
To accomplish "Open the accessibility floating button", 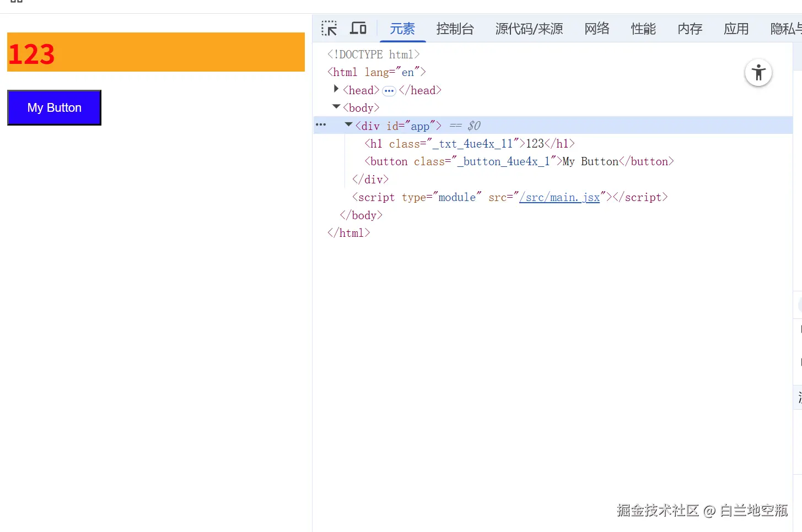I will click(x=758, y=73).
